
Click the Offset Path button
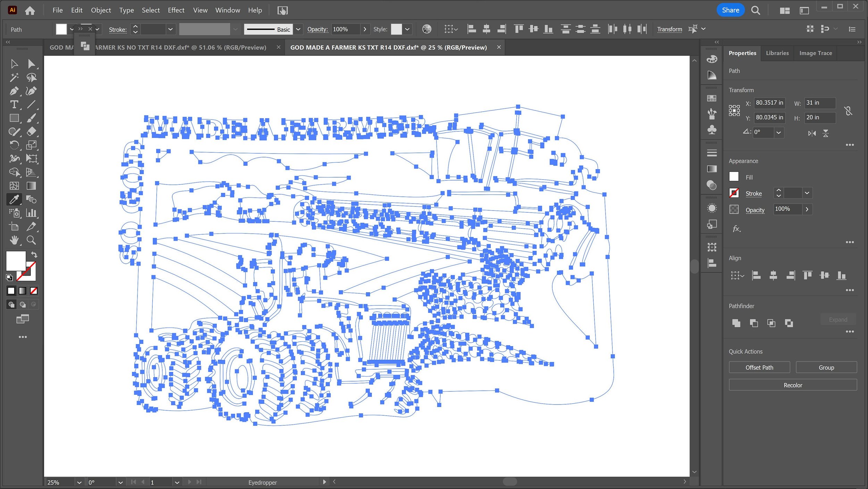pyautogui.click(x=759, y=367)
